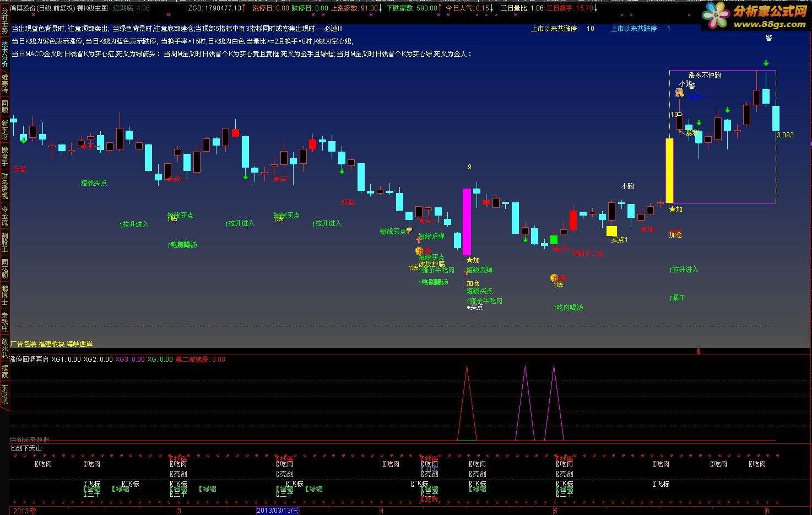Click the money-bag icon above the M轴下二金 底 label
The width and height of the screenshot is (812, 515).
coord(554,278)
